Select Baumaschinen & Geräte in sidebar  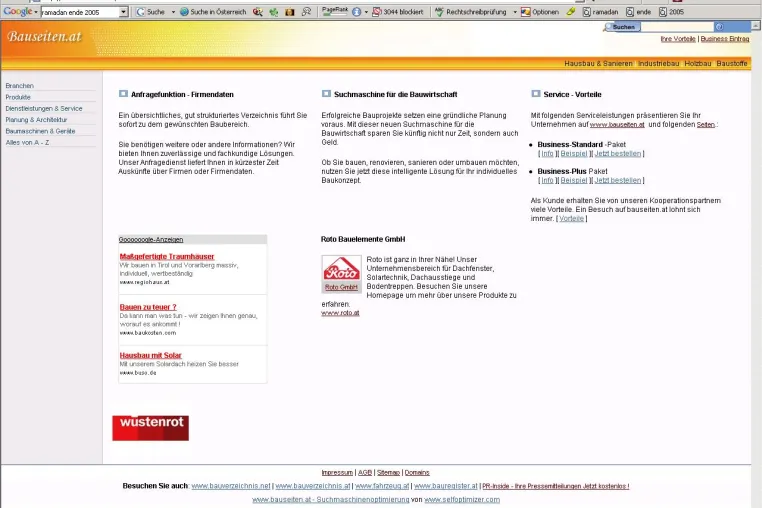[x=40, y=131]
